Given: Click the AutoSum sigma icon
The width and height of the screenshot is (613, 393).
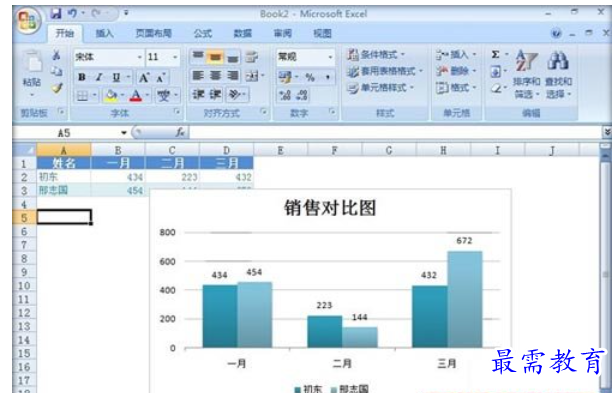Looking at the screenshot, I should [x=495, y=54].
